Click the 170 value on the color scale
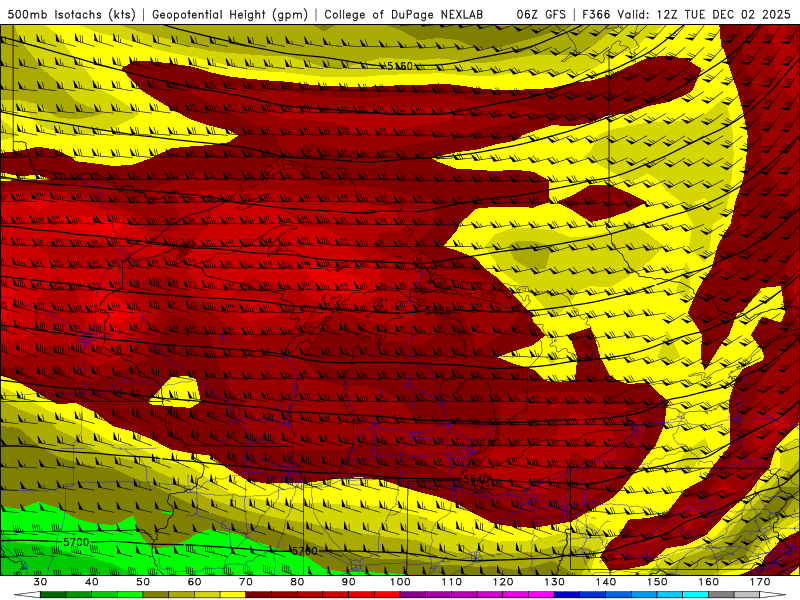This screenshot has height=600, width=800. tap(760, 582)
